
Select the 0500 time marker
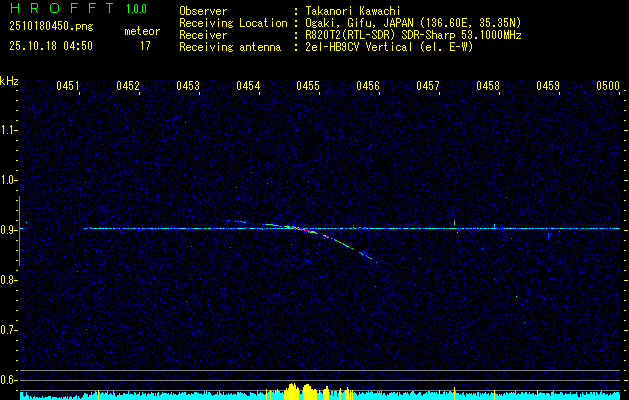[608, 86]
